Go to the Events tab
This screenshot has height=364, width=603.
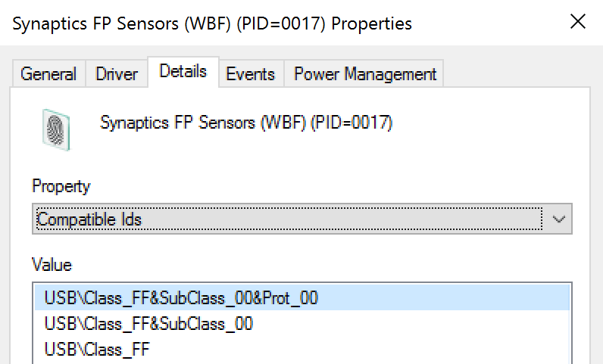250,74
